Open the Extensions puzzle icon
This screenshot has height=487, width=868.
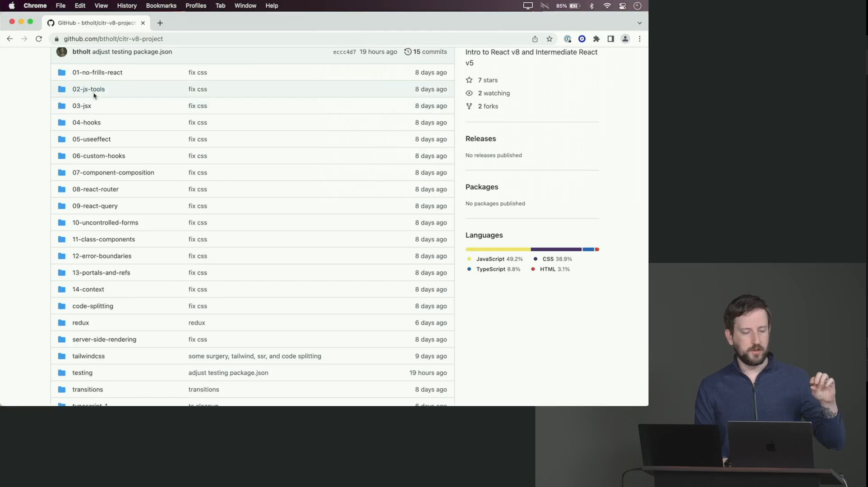point(596,39)
